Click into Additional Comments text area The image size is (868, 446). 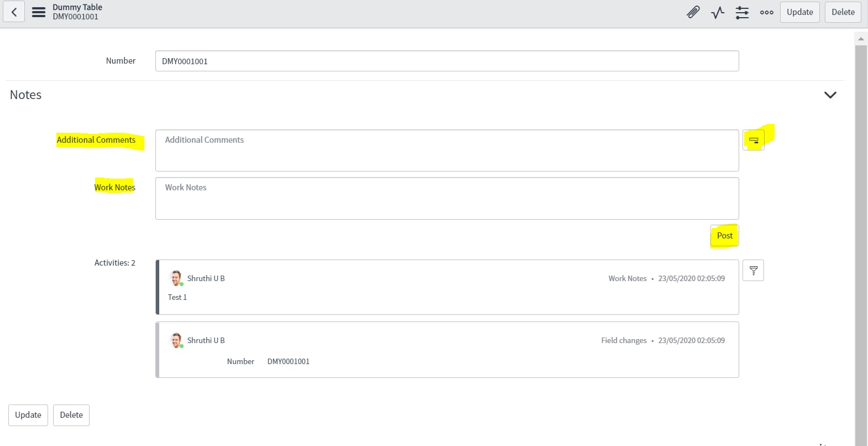pyautogui.click(x=447, y=151)
